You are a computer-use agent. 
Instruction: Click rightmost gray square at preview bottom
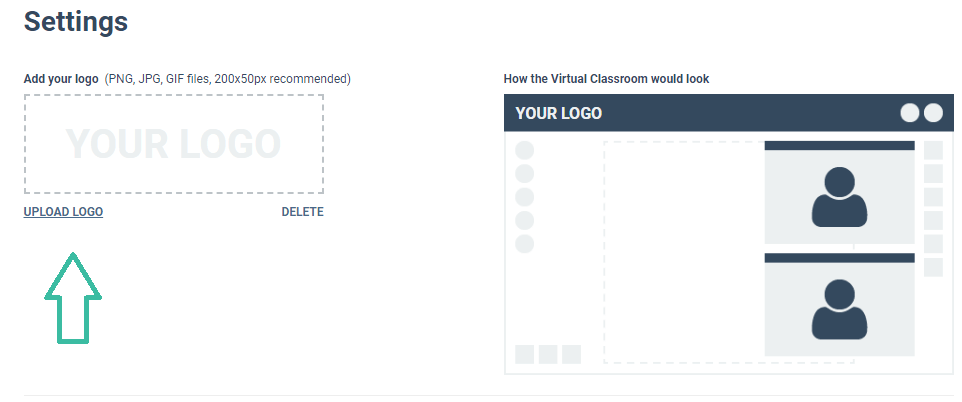pos(571,354)
